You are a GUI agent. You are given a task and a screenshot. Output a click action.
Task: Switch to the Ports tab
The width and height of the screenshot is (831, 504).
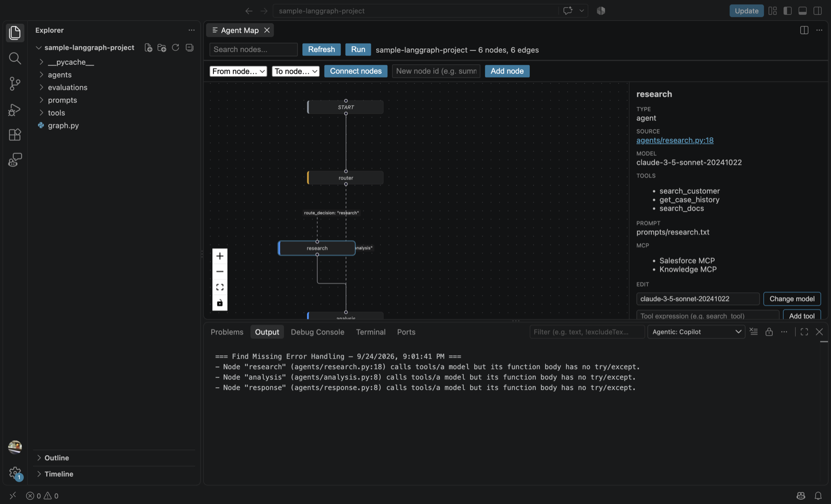(x=406, y=332)
